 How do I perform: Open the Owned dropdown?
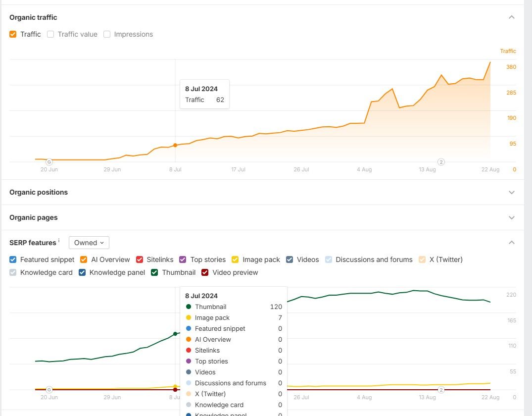tap(89, 243)
